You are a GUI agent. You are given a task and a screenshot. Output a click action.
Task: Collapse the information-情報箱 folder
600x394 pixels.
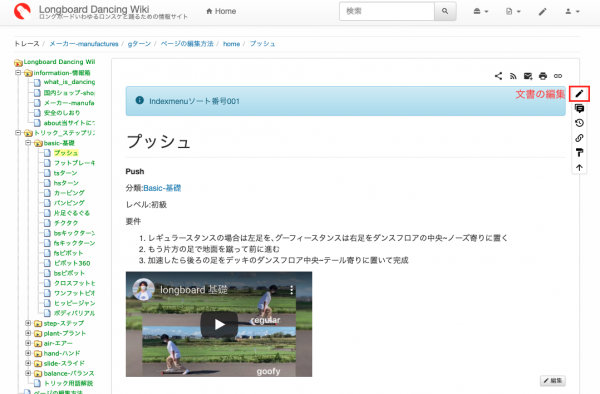18,72
